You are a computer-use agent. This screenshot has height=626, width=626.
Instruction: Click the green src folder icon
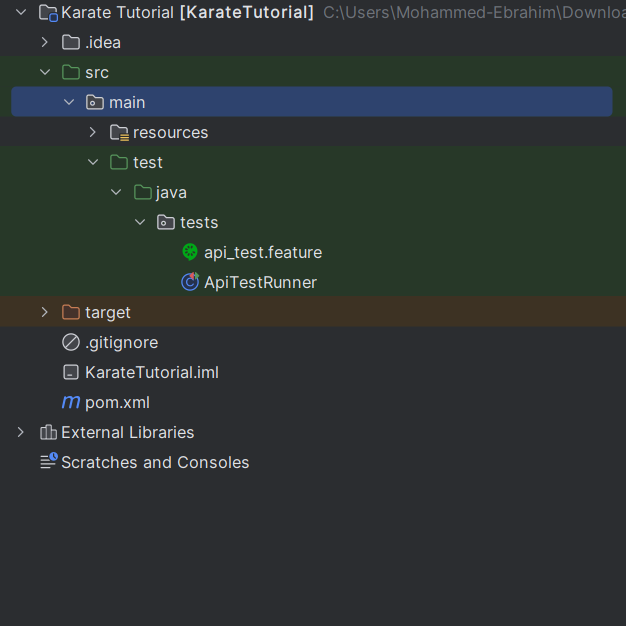pos(71,72)
